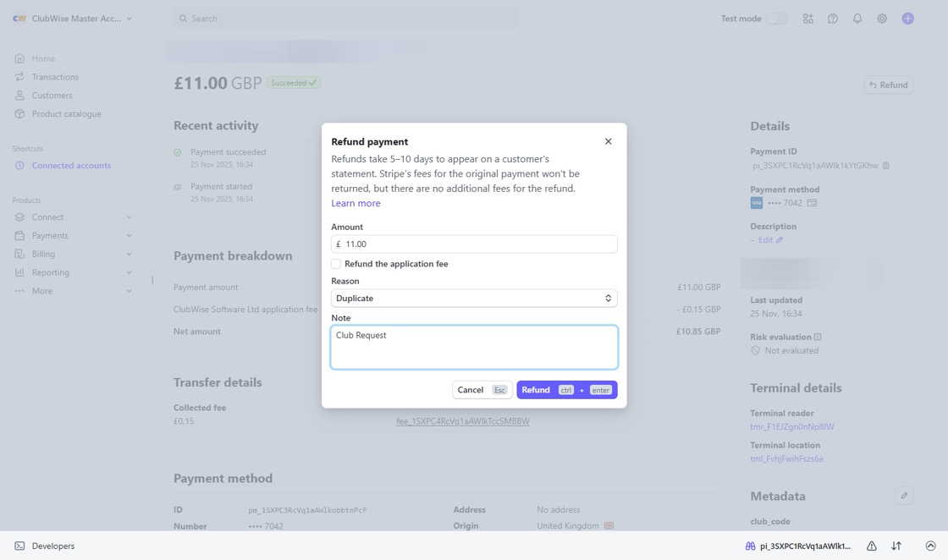Open the apps grid icon near Test mode
The width and height of the screenshot is (948, 560).
pos(808,18)
